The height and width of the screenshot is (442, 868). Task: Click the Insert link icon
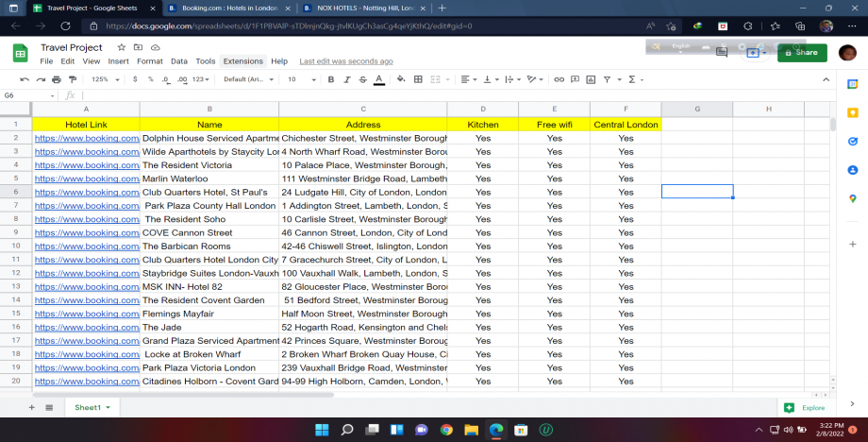559,79
